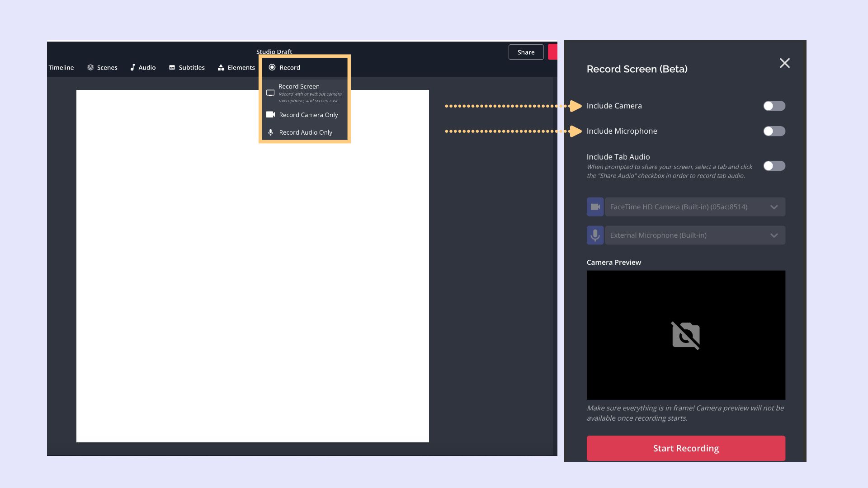Click the Audio music note icon
Screen dimensions: 868x488
coord(132,67)
